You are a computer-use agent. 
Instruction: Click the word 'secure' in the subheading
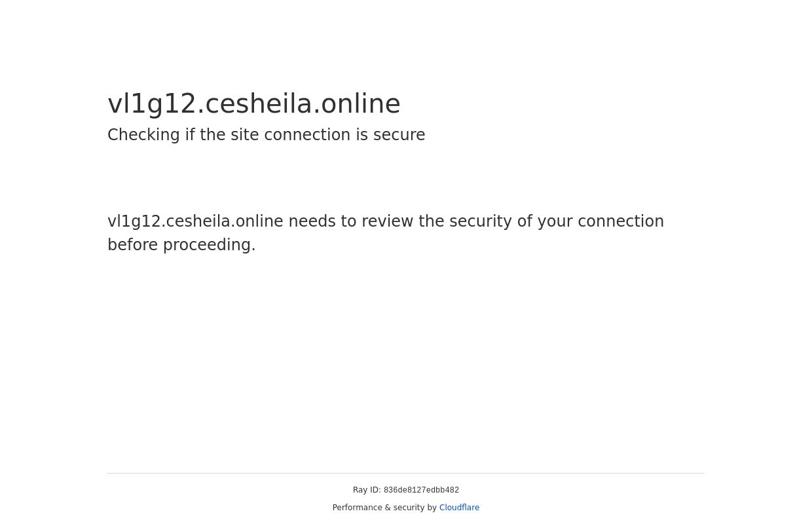coord(399,135)
